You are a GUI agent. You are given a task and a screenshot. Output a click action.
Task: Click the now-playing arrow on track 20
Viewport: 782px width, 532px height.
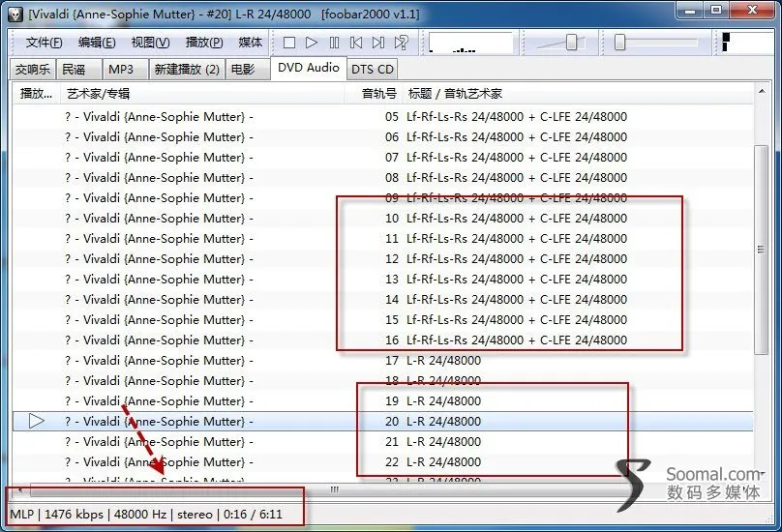click(37, 422)
